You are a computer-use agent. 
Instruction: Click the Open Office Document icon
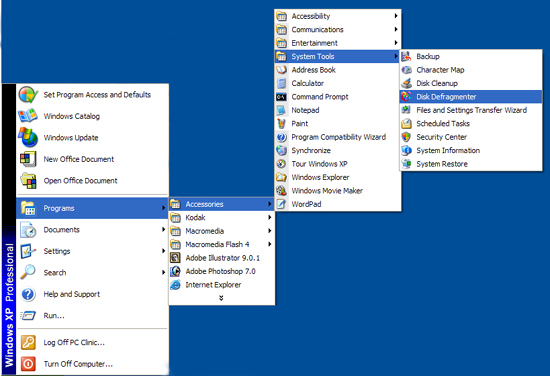(x=28, y=181)
